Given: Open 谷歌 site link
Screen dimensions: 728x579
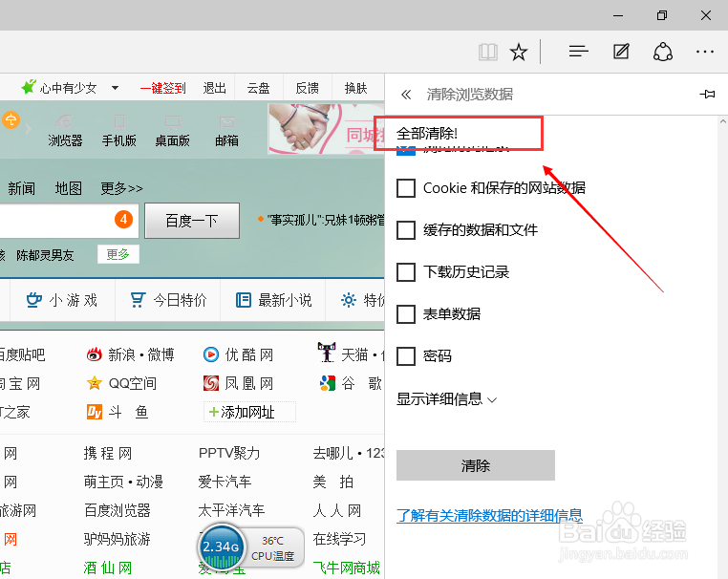Looking at the screenshot, I should pos(350,383).
